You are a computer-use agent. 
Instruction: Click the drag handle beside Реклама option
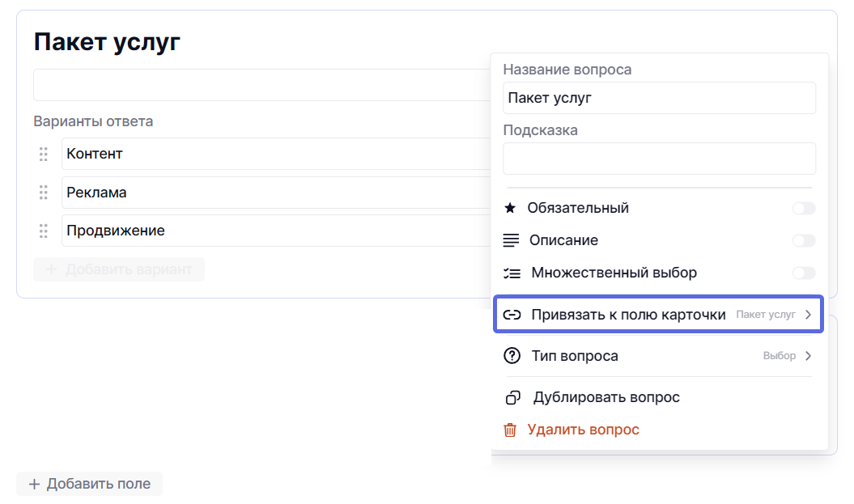pyautogui.click(x=44, y=193)
